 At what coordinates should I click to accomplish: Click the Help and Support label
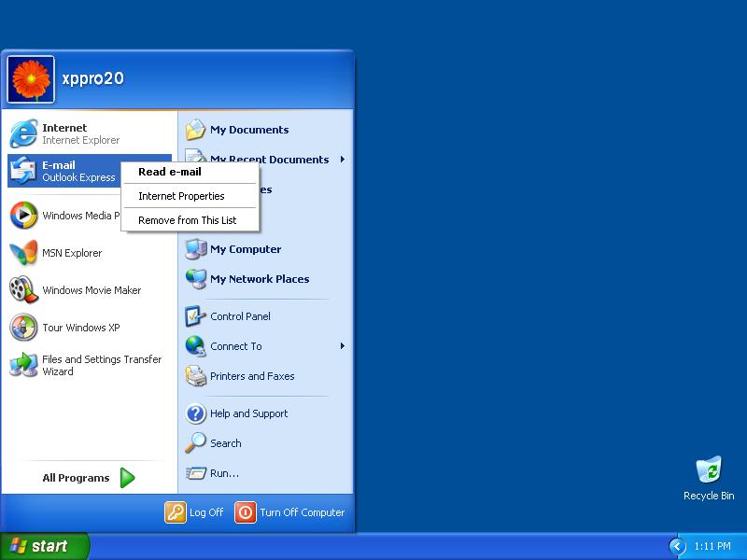(x=248, y=413)
